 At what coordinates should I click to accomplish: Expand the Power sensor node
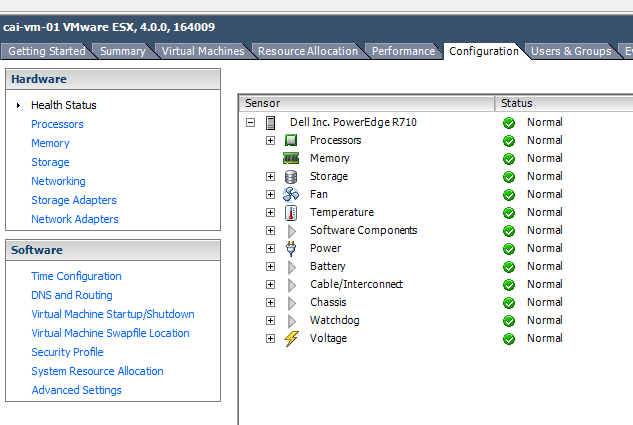[270, 249]
